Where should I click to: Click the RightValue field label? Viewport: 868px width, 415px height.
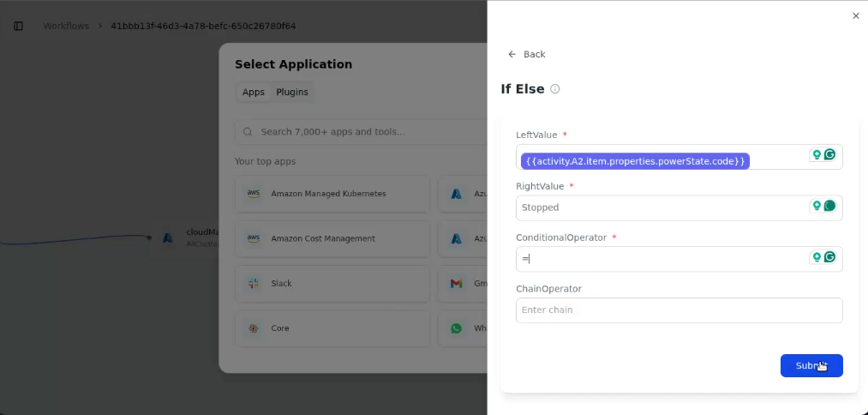click(540, 187)
